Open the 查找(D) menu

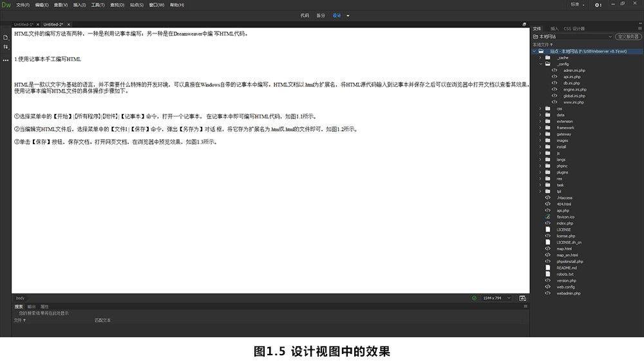click(x=117, y=5)
